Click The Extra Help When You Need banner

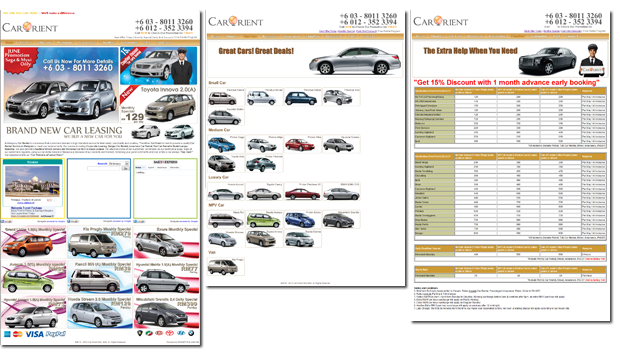point(510,59)
